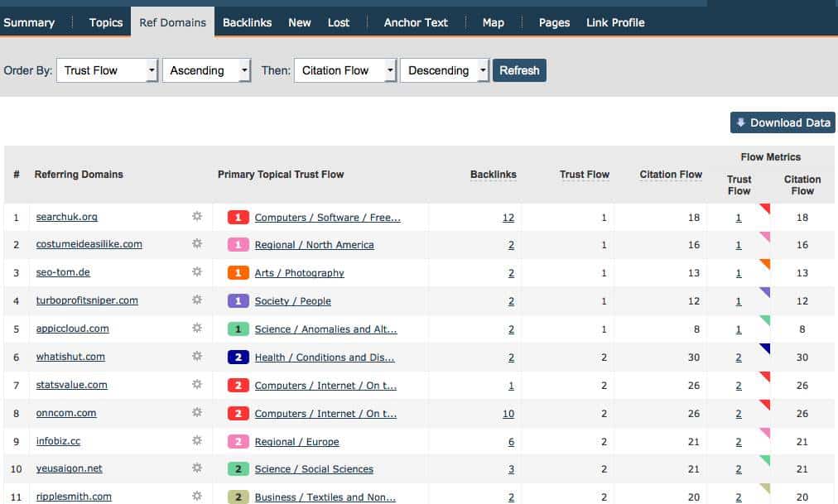Click the Download Data button

783,122
